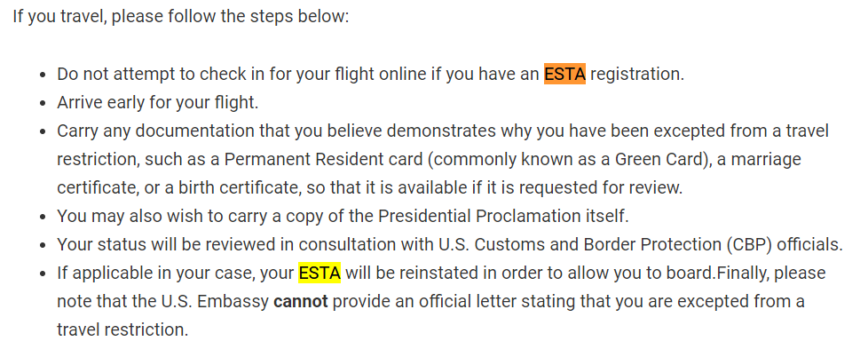Click the bullet before 'Your status will'

42,246
